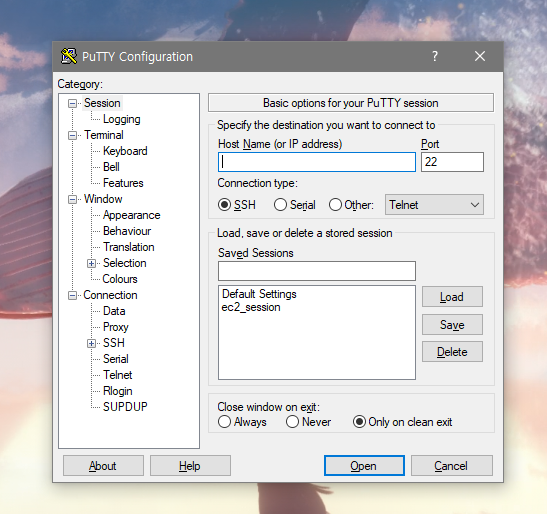Click the Saved Sessions name field

pos(317,271)
